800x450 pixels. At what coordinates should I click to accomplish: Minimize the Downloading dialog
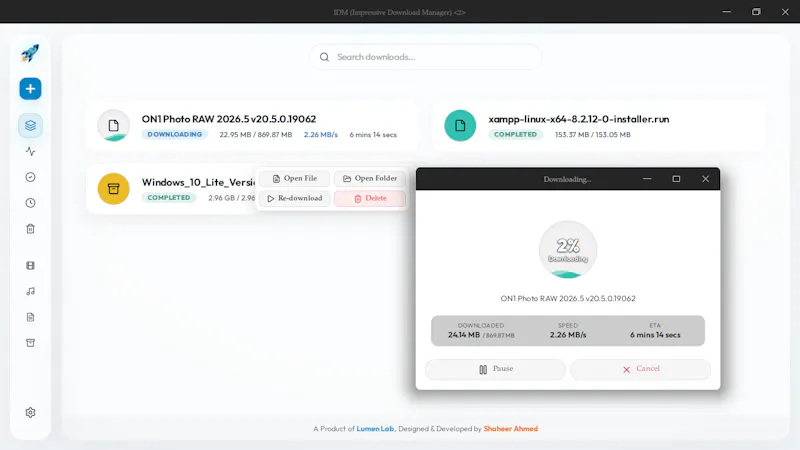[647, 179]
